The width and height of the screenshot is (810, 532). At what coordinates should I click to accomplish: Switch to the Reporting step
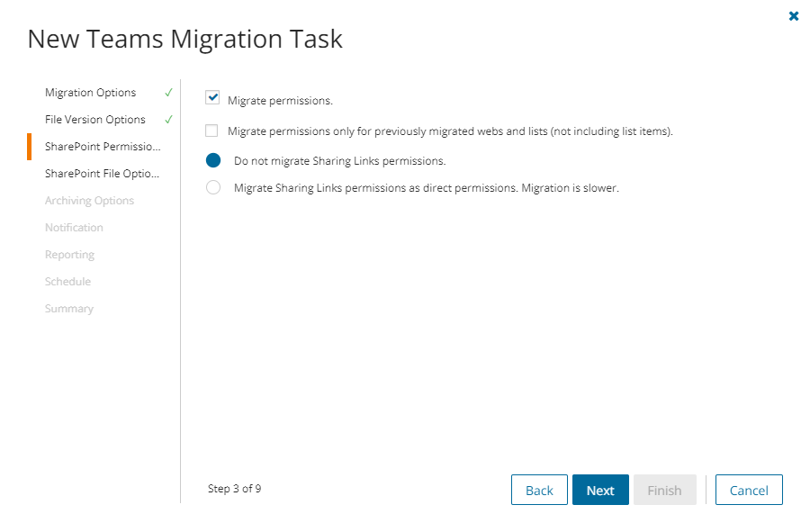pyautogui.click(x=69, y=255)
